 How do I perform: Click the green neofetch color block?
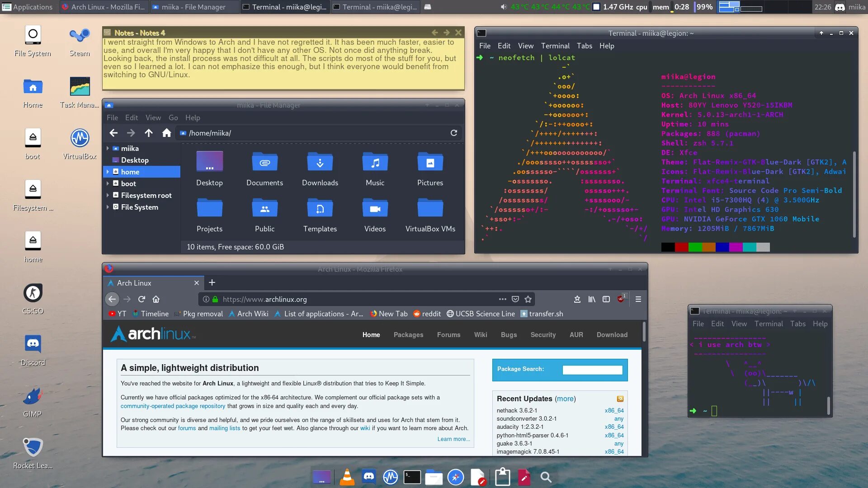695,247
